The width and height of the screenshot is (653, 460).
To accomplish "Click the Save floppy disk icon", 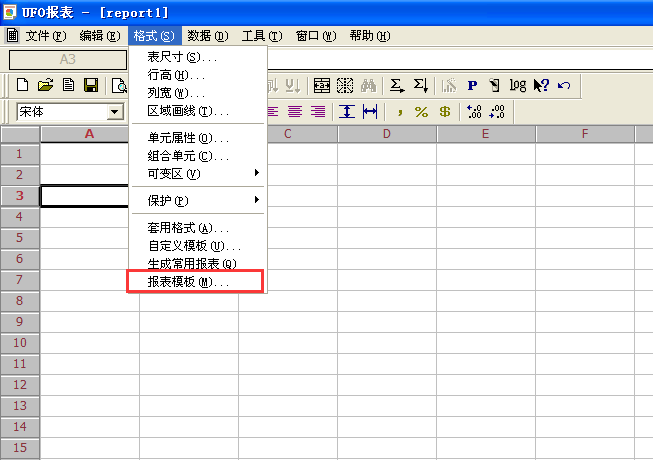I will point(91,85).
